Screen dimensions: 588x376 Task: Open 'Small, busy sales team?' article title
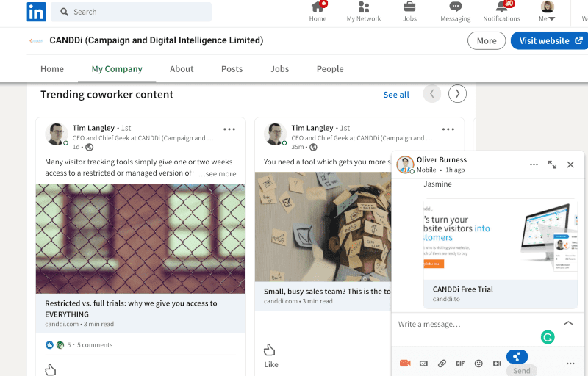(327, 292)
